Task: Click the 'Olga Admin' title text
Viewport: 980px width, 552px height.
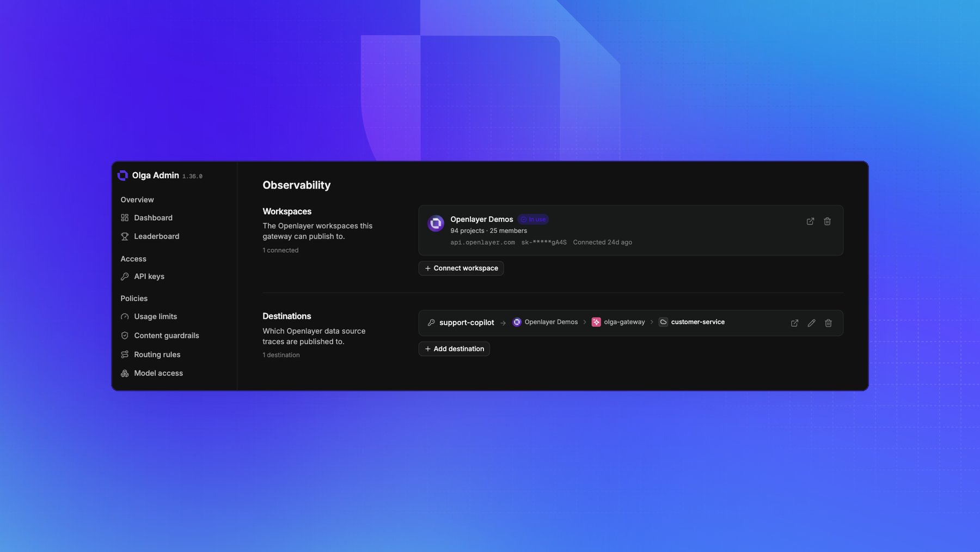Action: [x=156, y=175]
